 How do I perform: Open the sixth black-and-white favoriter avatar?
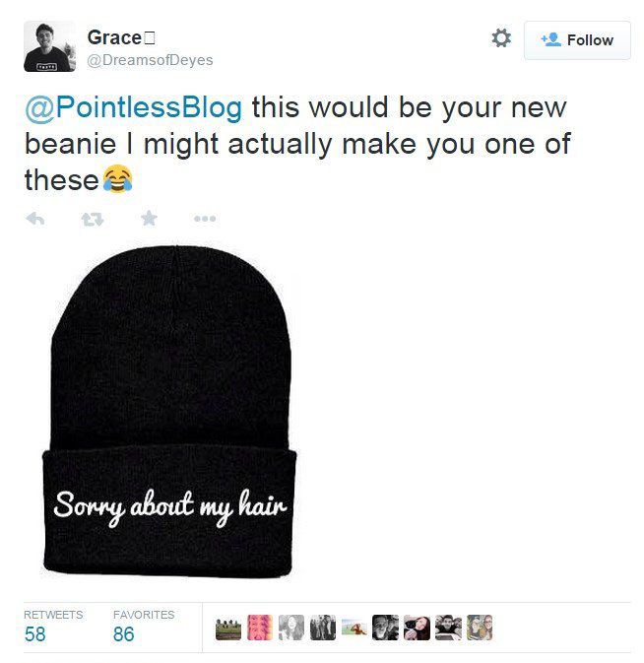(385, 628)
